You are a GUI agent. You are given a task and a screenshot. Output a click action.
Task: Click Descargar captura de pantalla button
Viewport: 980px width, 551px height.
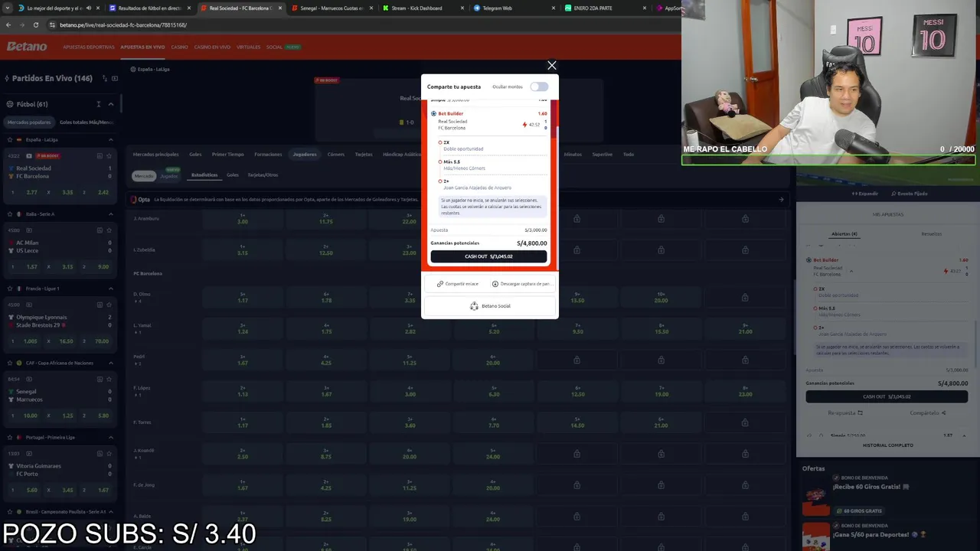521,284
